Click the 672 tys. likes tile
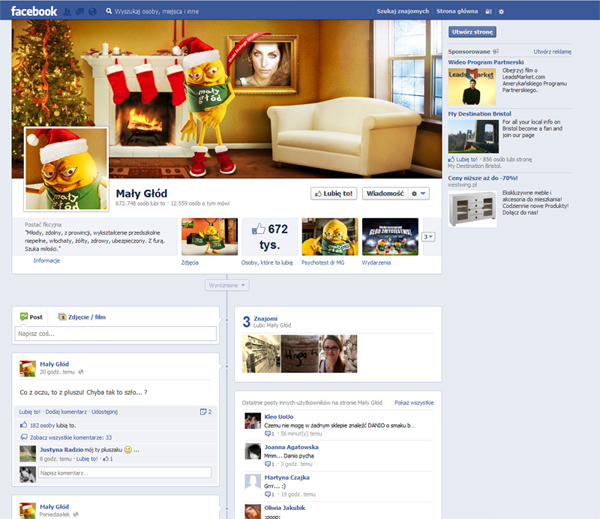The width and height of the screenshot is (600, 519). tap(264, 237)
